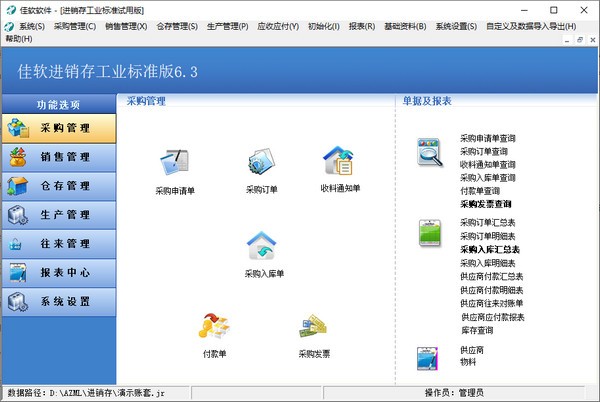Select 系统设置 in function sidebar
This screenshot has height=402, width=600.
click(x=59, y=302)
